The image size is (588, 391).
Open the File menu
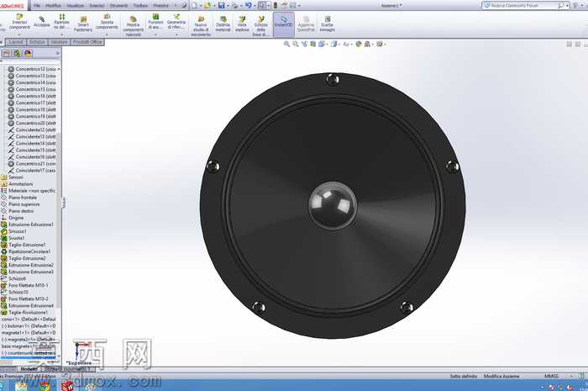(x=37, y=6)
